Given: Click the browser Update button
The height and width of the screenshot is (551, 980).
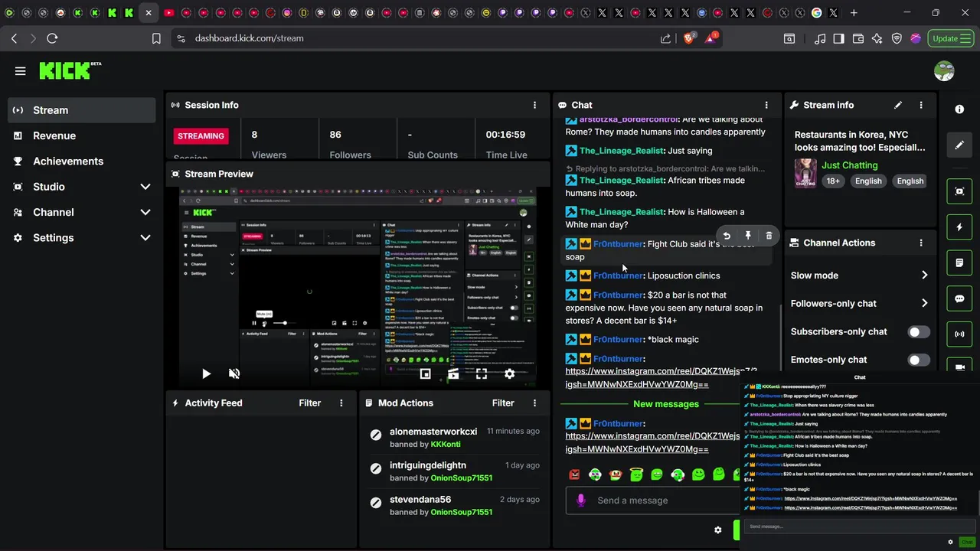Looking at the screenshot, I should (951, 38).
